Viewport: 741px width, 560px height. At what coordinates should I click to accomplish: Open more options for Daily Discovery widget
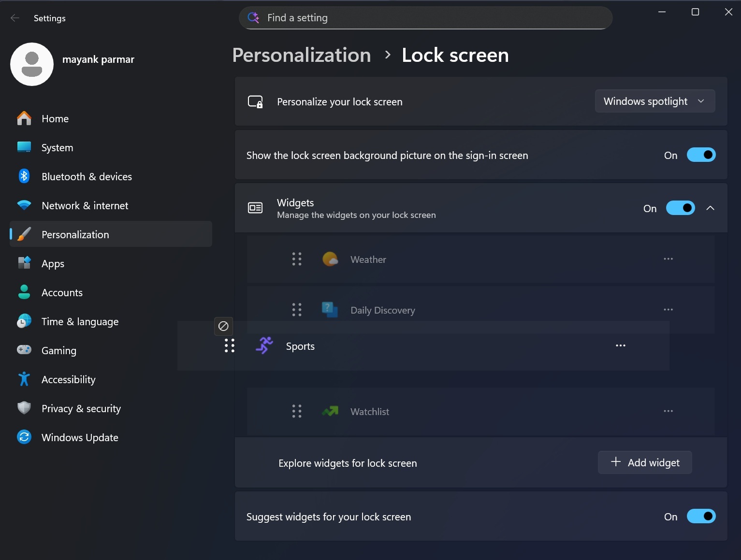(668, 309)
